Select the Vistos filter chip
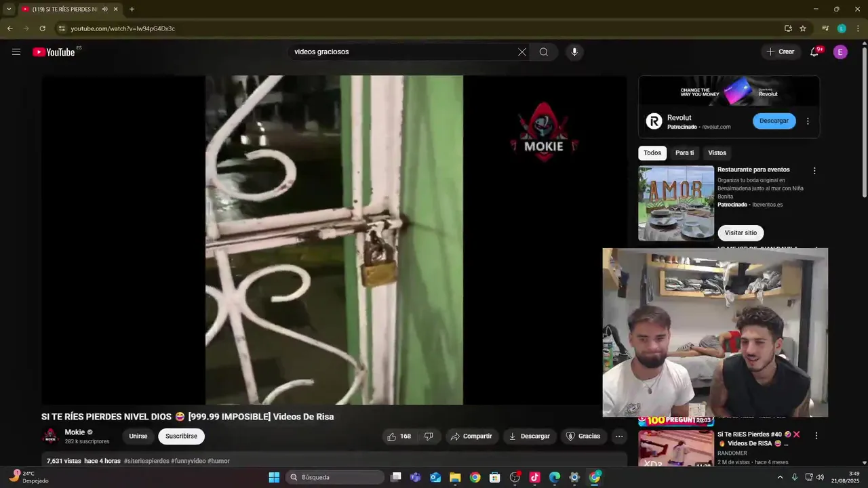Image resolution: width=868 pixels, height=488 pixels. click(717, 153)
